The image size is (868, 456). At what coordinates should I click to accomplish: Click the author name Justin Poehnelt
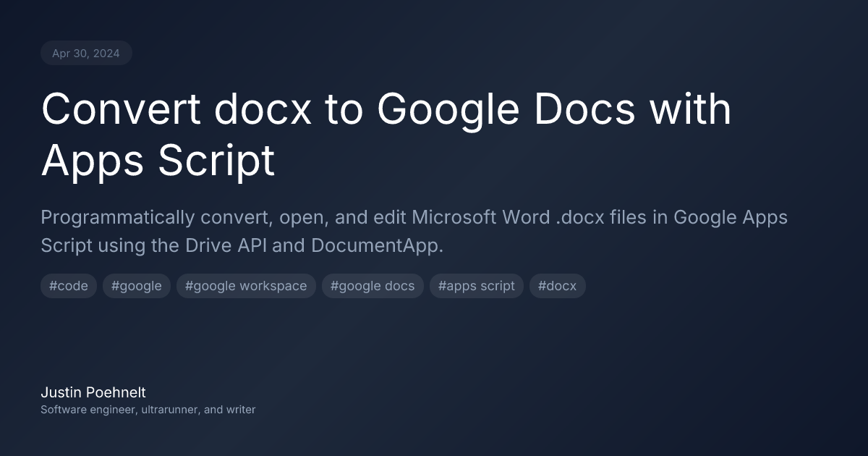93,392
